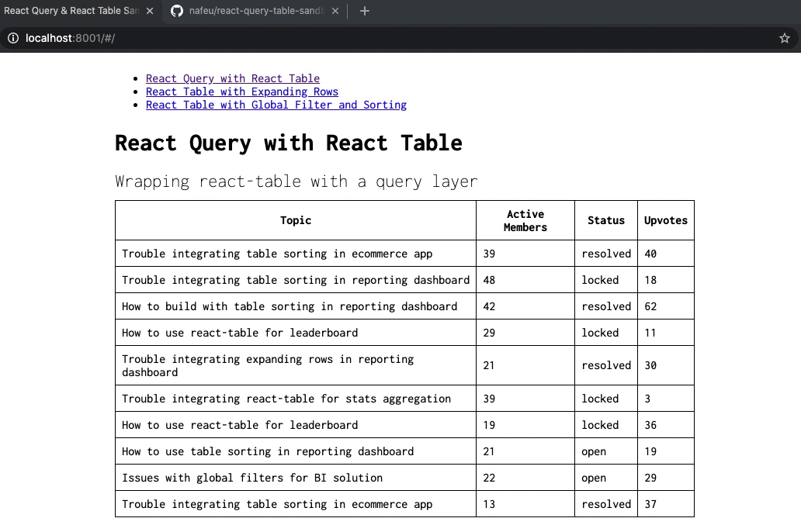Close the React Query & React Table tab
This screenshot has height=532, width=801.
pos(150,11)
